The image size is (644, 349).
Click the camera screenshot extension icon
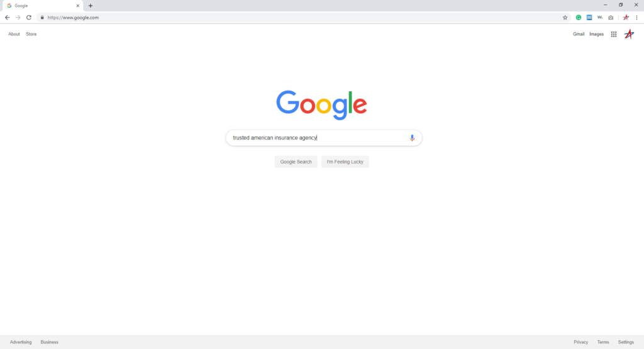[x=611, y=18]
